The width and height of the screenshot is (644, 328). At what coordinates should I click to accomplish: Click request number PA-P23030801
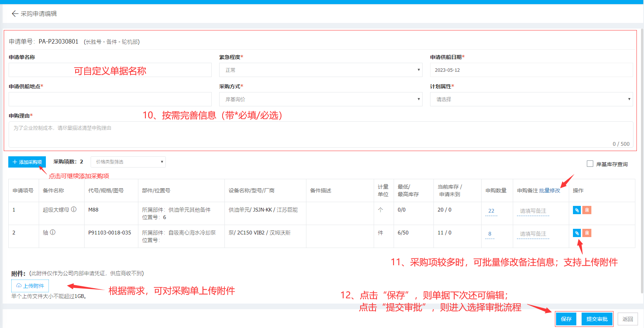pos(59,41)
